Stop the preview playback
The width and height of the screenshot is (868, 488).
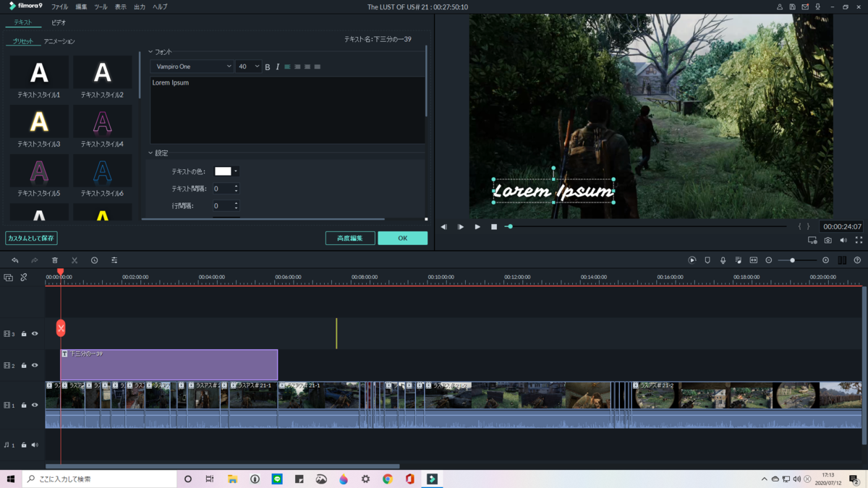(494, 227)
